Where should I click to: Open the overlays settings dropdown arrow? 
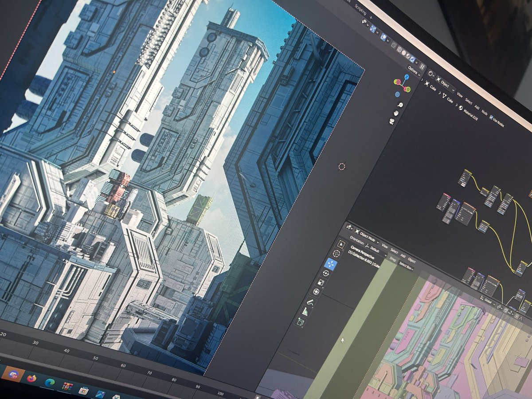pos(388,41)
